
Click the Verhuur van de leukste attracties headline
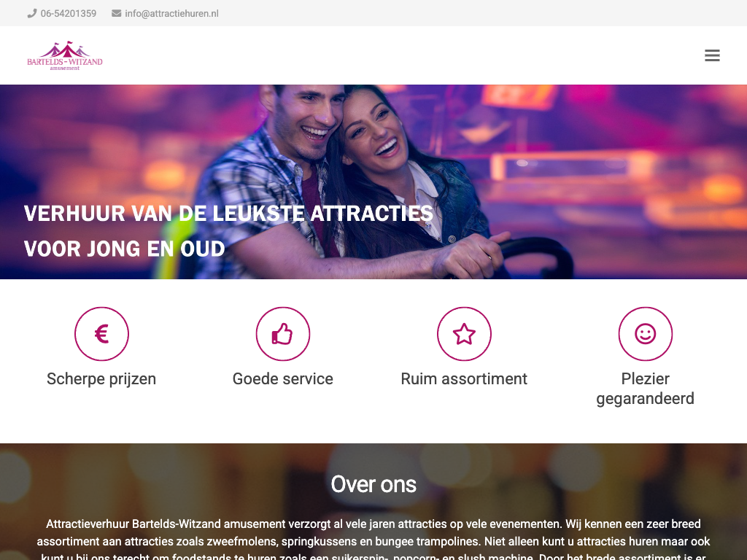click(x=228, y=214)
